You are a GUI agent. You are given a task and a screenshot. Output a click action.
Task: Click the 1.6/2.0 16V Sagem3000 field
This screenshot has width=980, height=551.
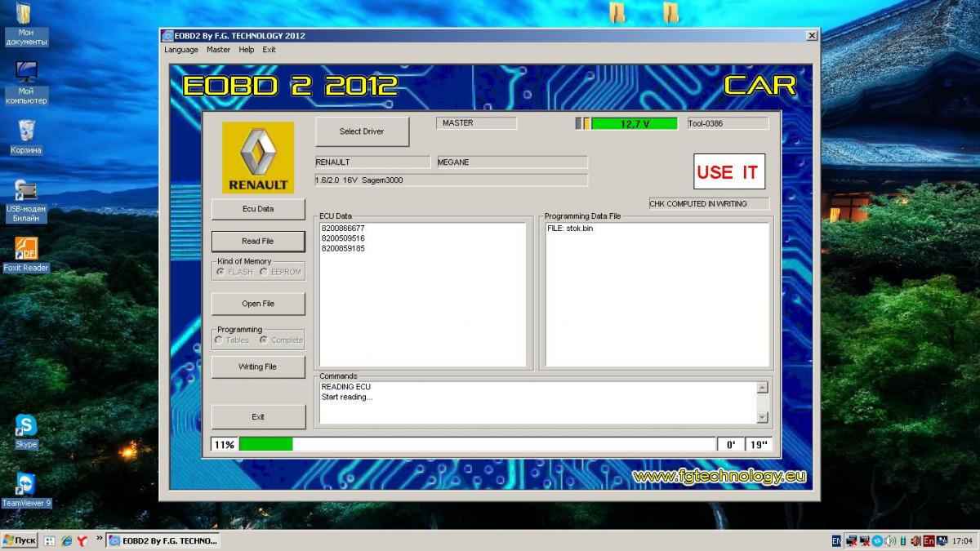(451, 180)
